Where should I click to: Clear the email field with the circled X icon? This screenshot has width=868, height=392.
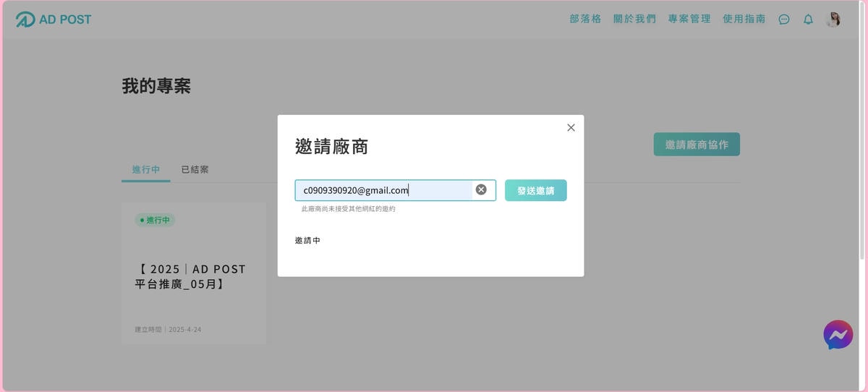pos(481,189)
